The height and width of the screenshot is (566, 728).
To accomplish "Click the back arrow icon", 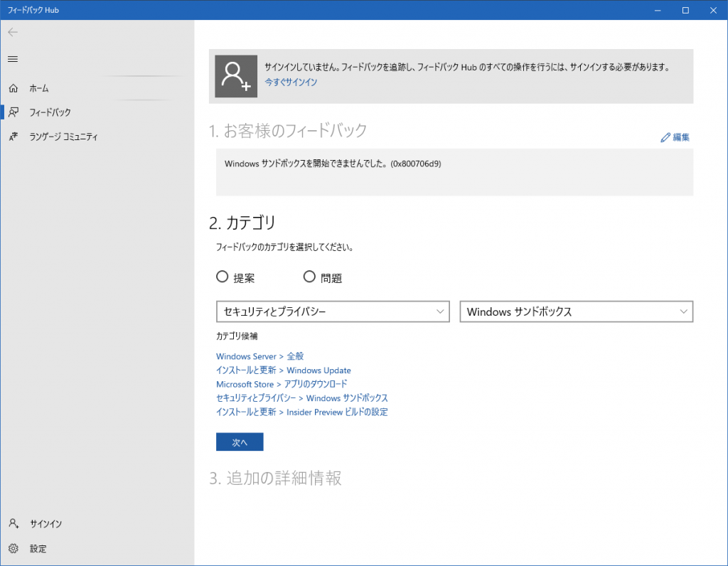I will pyautogui.click(x=13, y=32).
